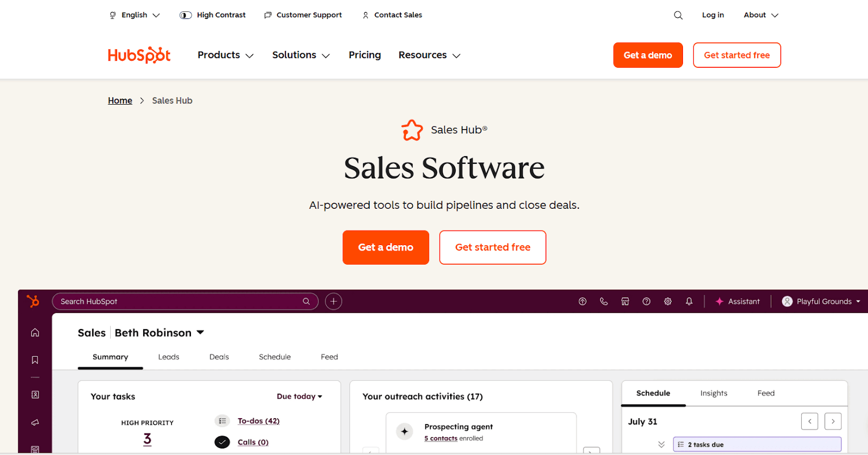Open the 5 contacts enrolled link
This screenshot has width=868, height=455.
pyautogui.click(x=441, y=438)
